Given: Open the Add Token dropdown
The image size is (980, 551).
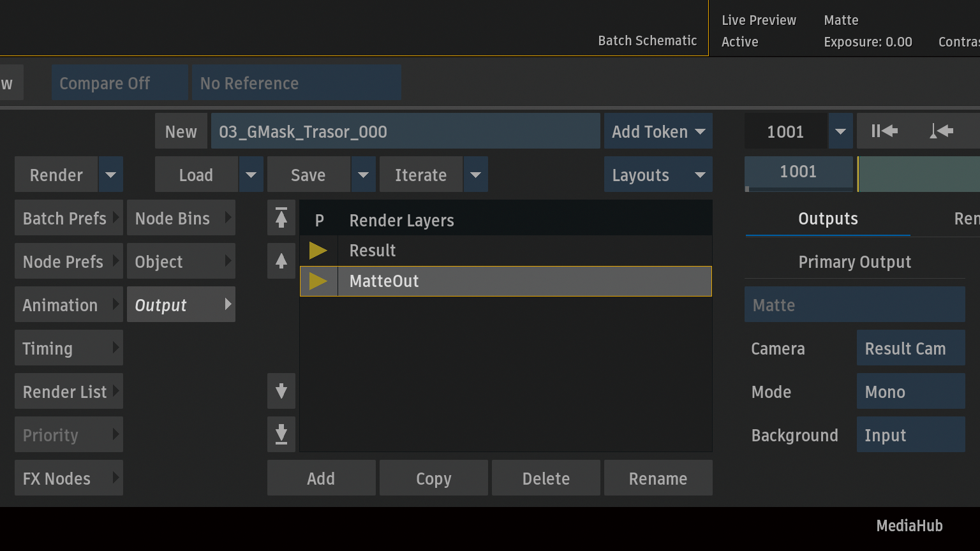Looking at the screenshot, I should pos(658,131).
